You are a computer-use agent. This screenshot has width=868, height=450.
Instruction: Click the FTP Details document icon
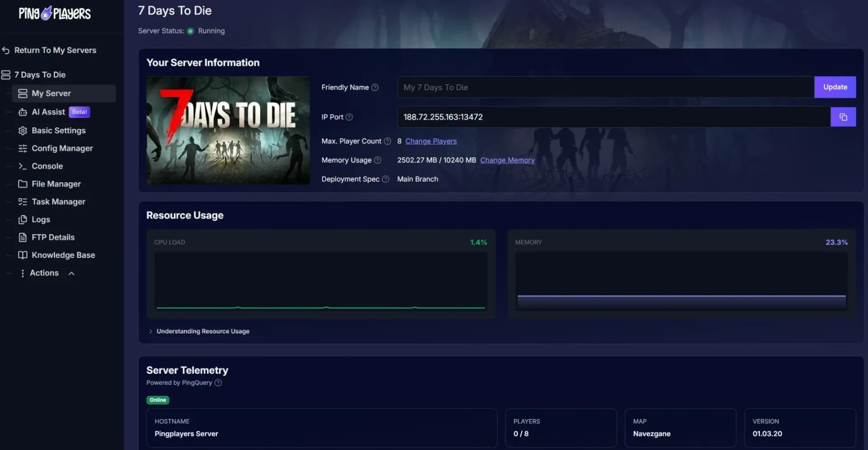point(23,237)
